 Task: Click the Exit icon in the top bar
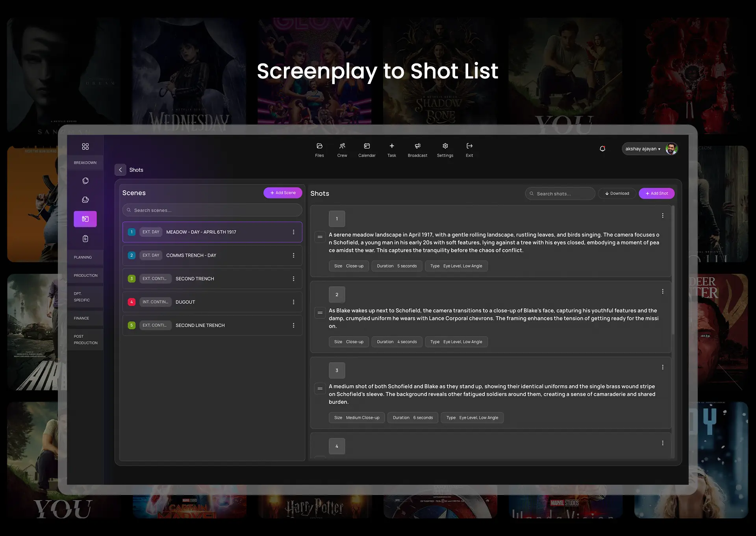[469, 149]
